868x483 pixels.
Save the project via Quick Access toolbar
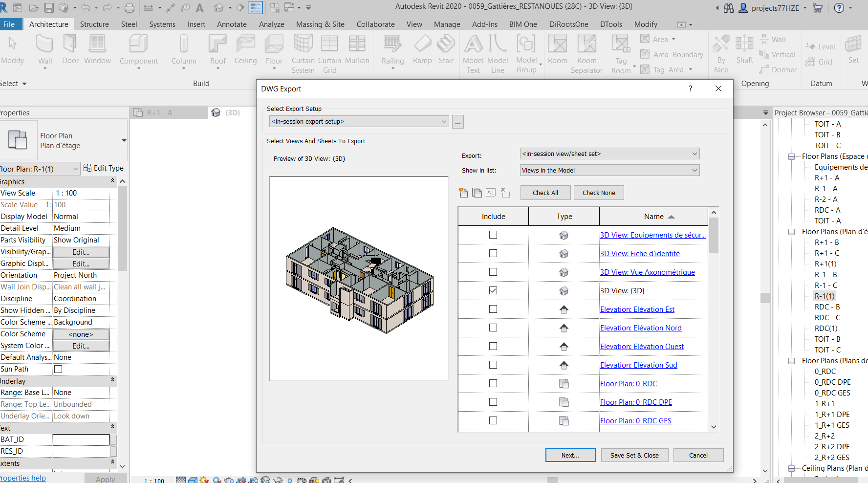coord(48,7)
